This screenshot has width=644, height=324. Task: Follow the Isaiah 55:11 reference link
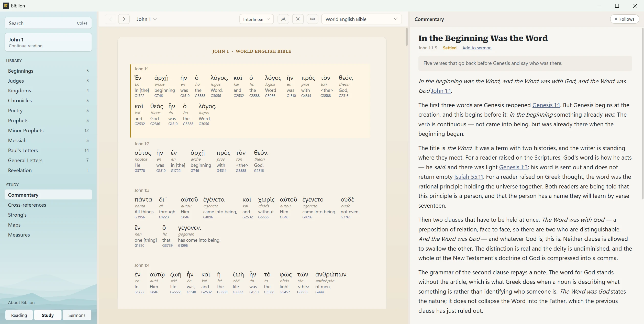pyautogui.click(x=469, y=177)
